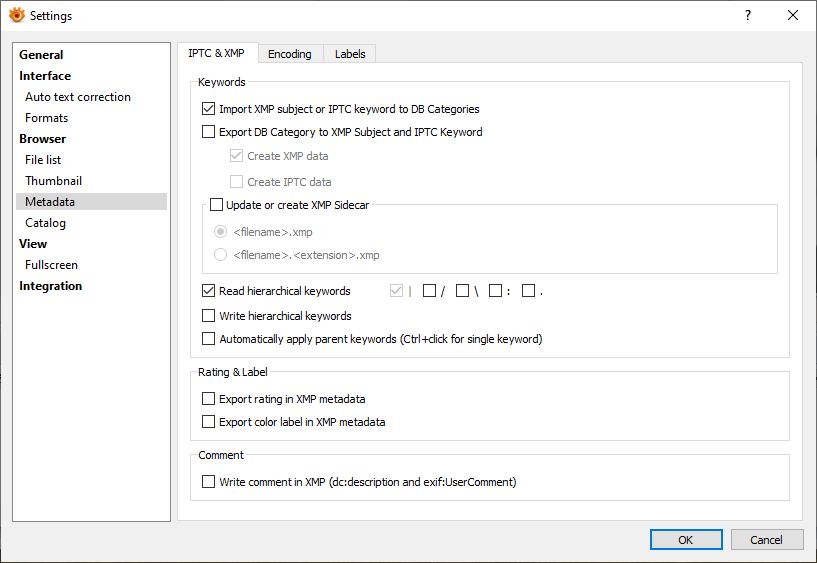Viewport: 817px width, 563px height.
Task: Disable Read hierarchical keywords option
Action: [x=209, y=291]
